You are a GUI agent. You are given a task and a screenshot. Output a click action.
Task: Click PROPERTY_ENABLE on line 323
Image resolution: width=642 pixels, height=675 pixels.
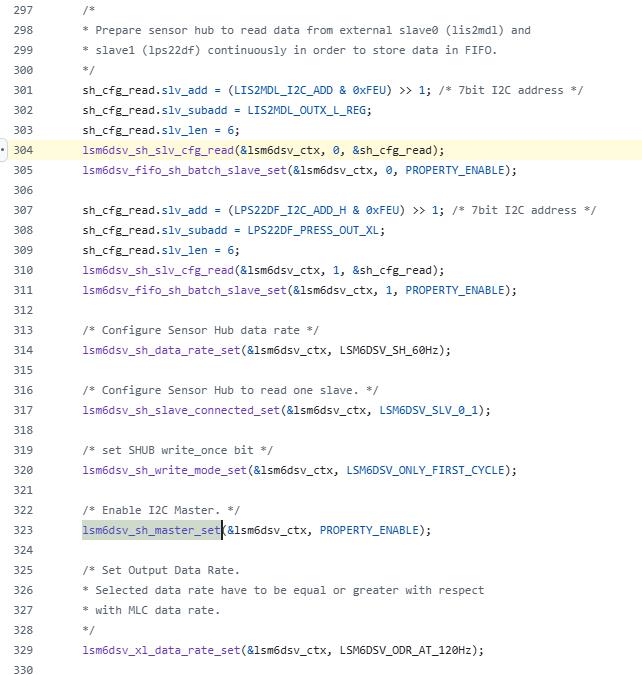pyautogui.click(x=369, y=530)
